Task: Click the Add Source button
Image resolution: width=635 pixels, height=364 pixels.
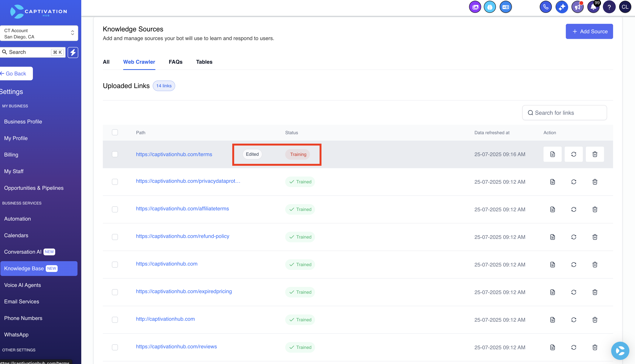Action: coord(589,31)
